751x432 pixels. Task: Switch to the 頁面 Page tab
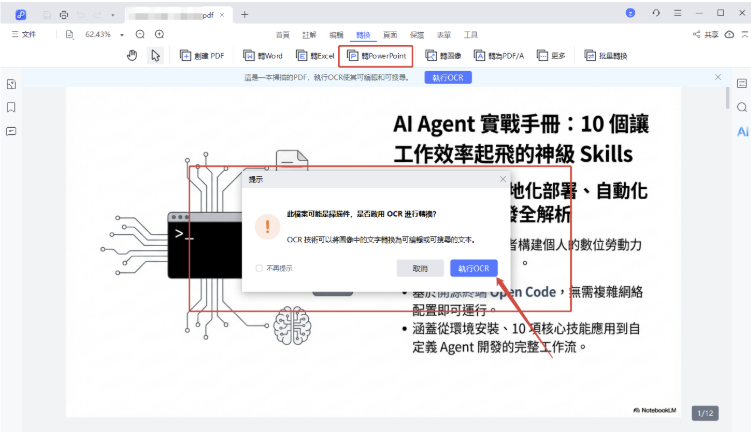pos(390,35)
